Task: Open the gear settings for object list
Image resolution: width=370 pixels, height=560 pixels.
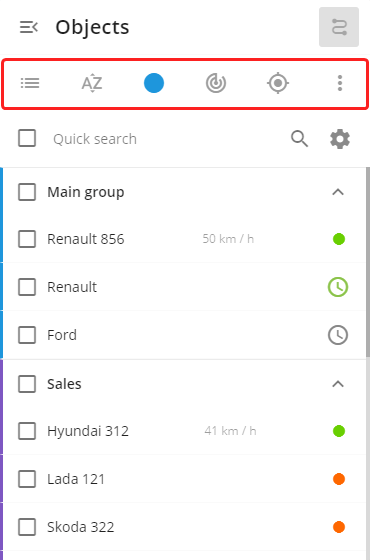Action: coord(340,139)
